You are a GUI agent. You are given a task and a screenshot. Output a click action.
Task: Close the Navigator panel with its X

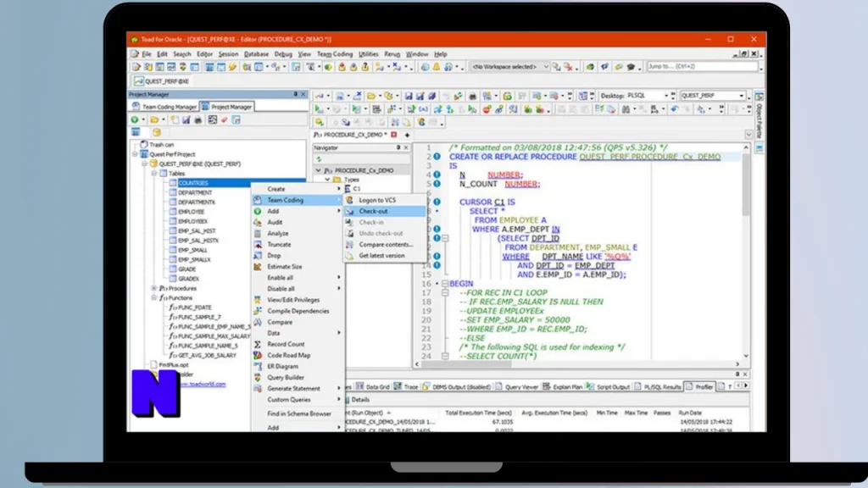406,147
